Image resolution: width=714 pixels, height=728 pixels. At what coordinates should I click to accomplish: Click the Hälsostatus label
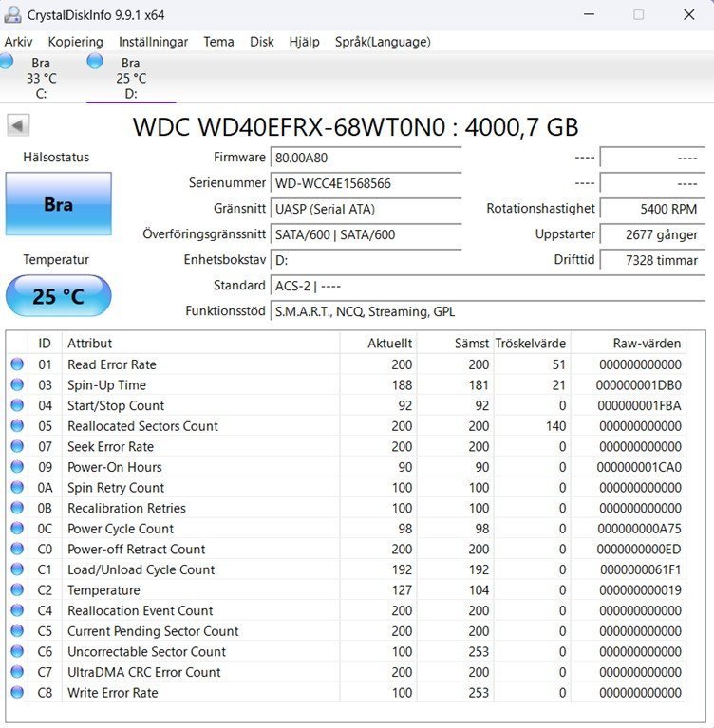tap(56, 157)
